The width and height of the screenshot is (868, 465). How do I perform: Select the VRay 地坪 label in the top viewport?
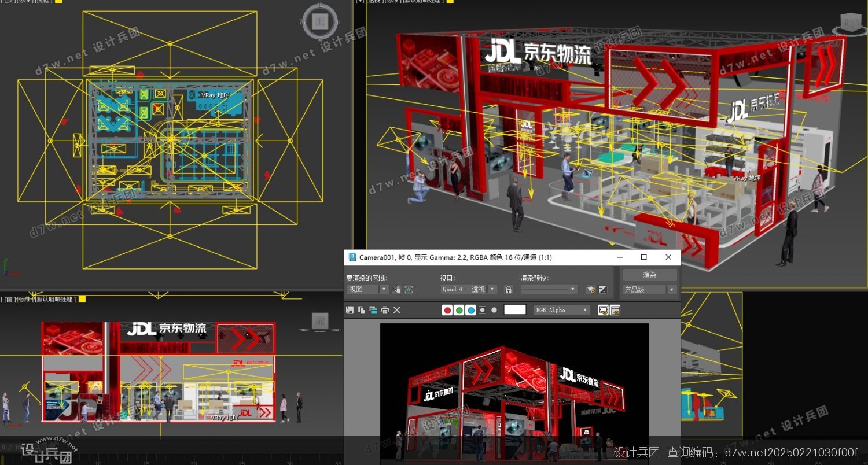pyautogui.click(x=215, y=95)
